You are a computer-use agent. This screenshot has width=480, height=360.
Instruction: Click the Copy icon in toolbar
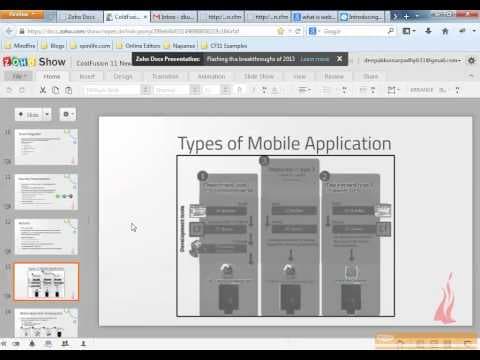55,90
